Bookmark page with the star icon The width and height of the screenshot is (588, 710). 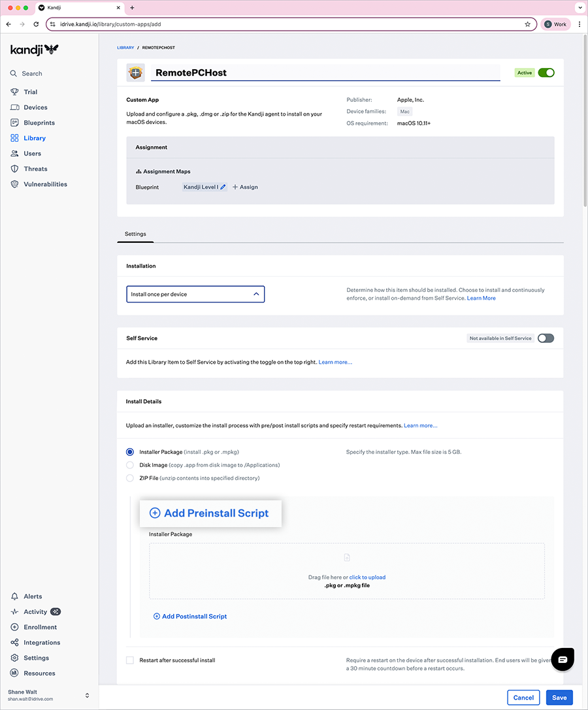coord(527,24)
